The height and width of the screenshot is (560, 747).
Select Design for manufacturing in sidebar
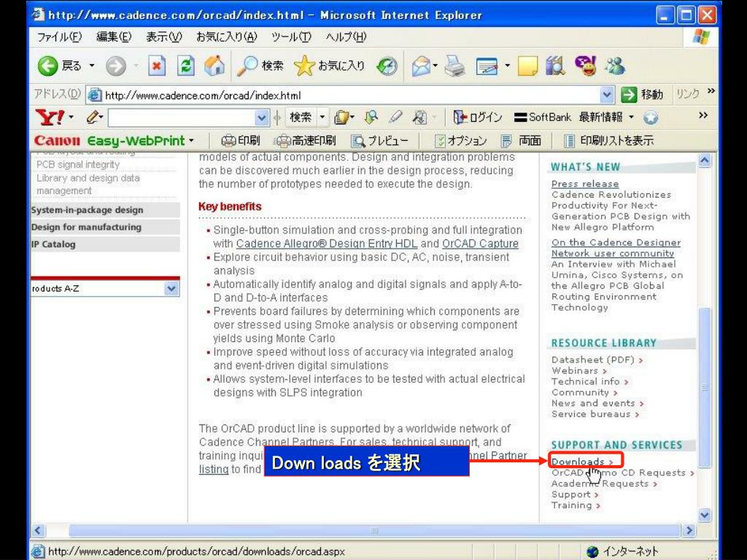click(x=105, y=227)
